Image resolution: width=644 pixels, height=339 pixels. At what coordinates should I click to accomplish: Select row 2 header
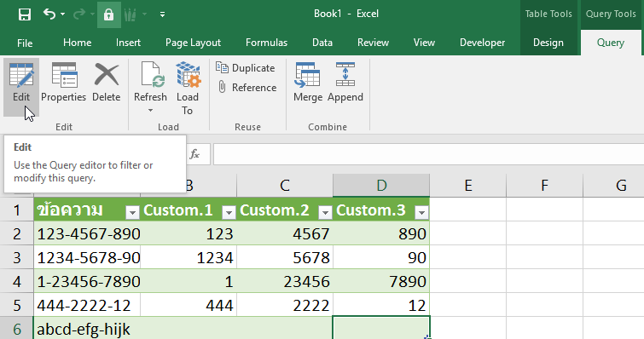point(17,233)
